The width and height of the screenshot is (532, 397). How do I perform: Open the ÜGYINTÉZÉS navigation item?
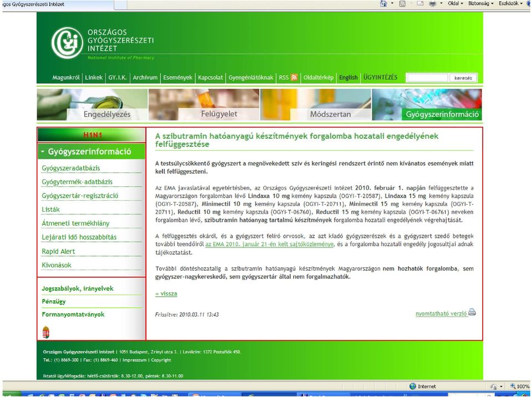click(x=380, y=77)
